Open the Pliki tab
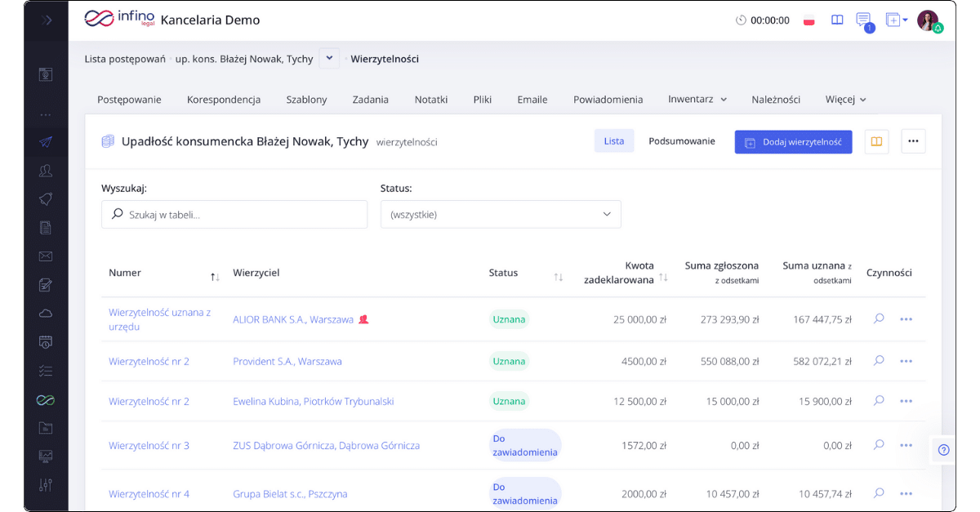980x512 pixels. coord(483,100)
